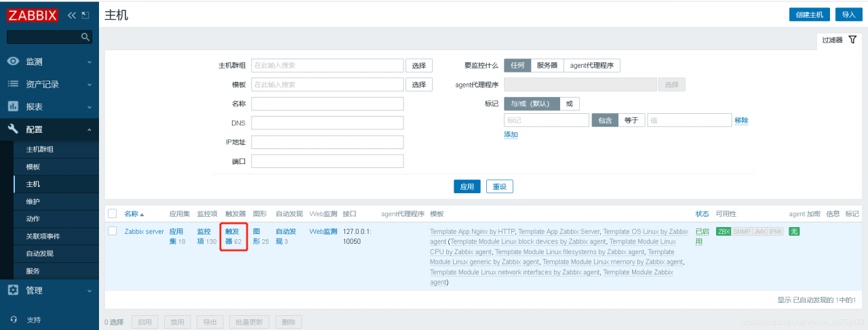Viewport: 868px width, 330px height.
Task: Expand the 报表 menu section
Action: (x=50, y=106)
